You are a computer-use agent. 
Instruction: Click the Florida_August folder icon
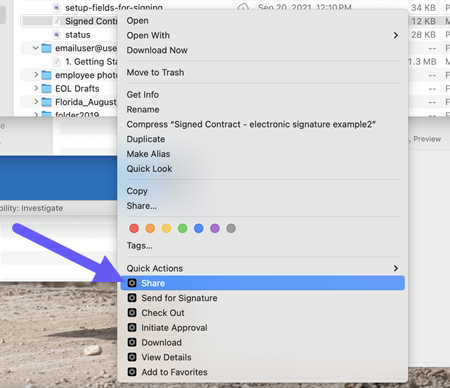pos(46,102)
